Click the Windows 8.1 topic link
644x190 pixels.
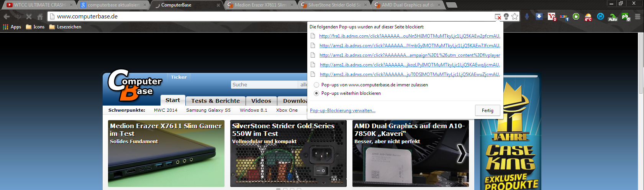point(254,110)
